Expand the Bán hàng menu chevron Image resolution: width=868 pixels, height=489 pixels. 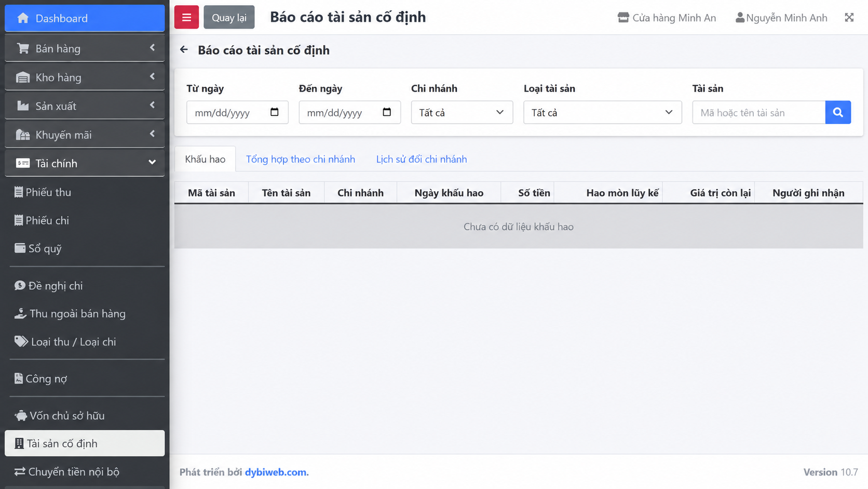tap(152, 48)
